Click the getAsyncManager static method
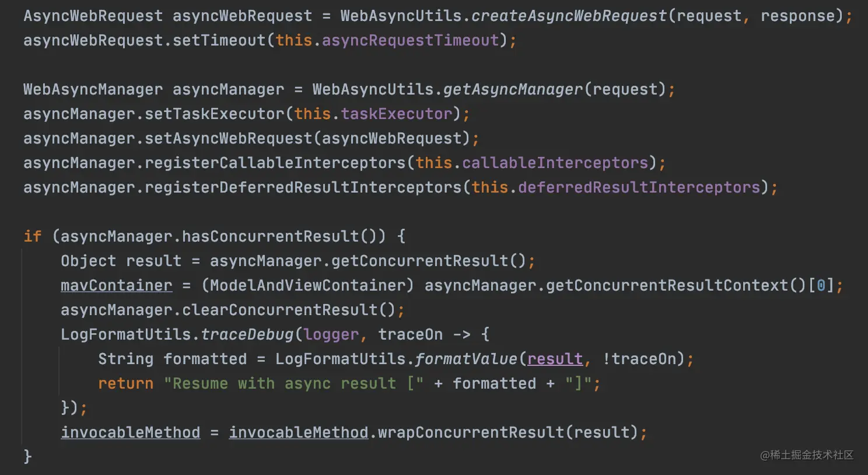 [x=513, y=89]
